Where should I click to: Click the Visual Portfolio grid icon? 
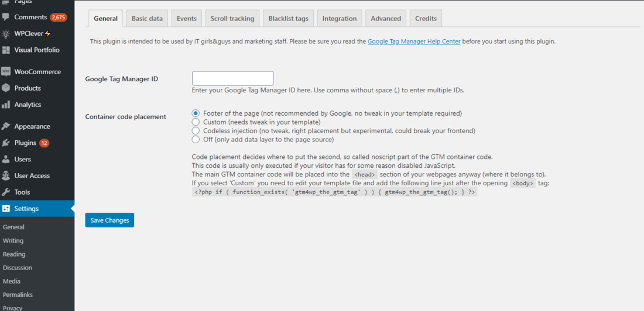(x=6, y=50)
